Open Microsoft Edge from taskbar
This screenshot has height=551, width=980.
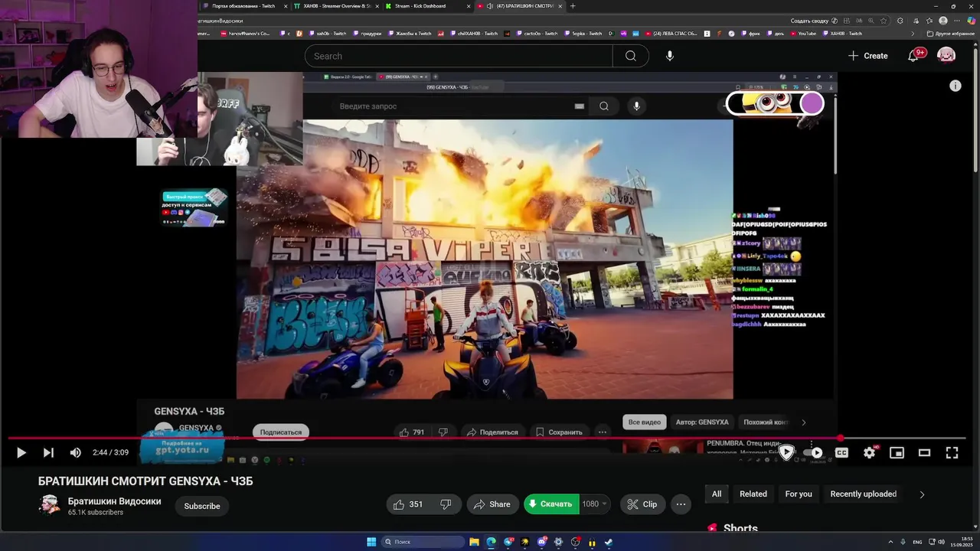[x=491, y=542]
